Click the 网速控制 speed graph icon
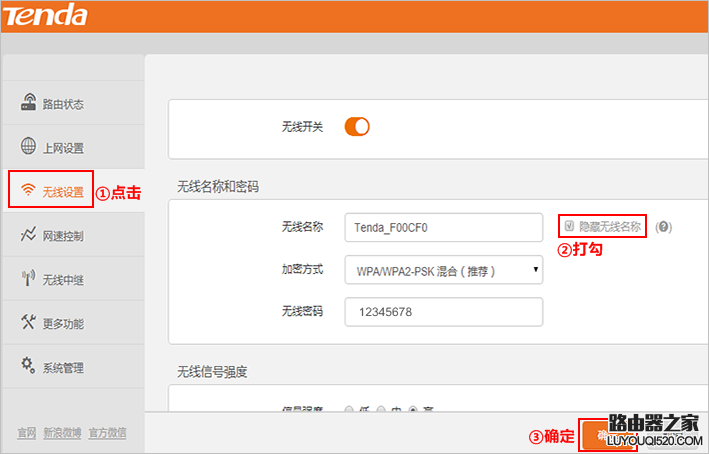Image resolution: width=709 pixels, height=454 pixels. [x=28, y=235]
